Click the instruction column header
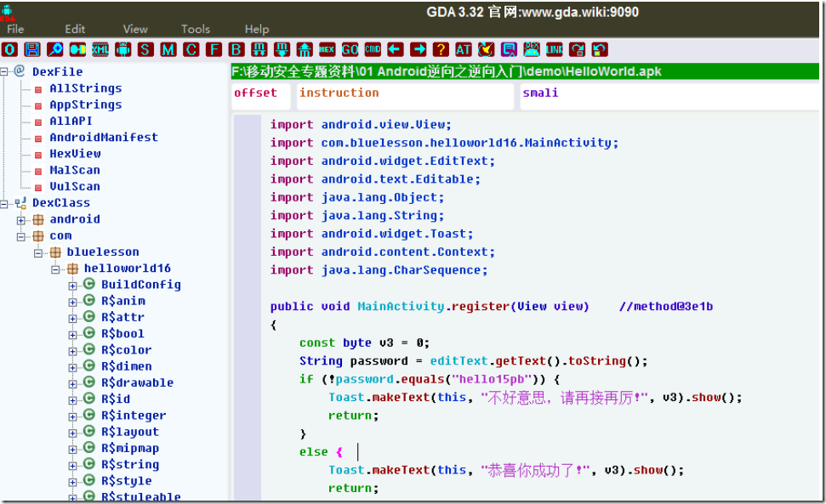The height and width of the screenshot is (504, 826). [405, 96]
